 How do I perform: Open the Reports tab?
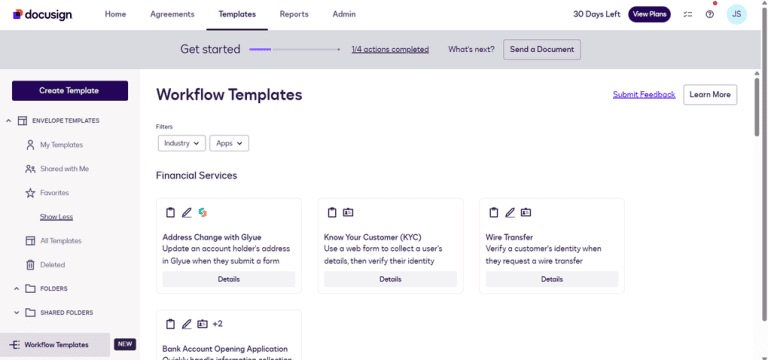[294, 14]
